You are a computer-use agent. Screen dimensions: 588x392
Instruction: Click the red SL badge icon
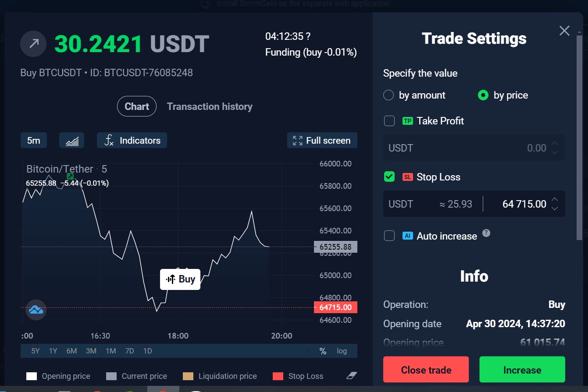408,177
